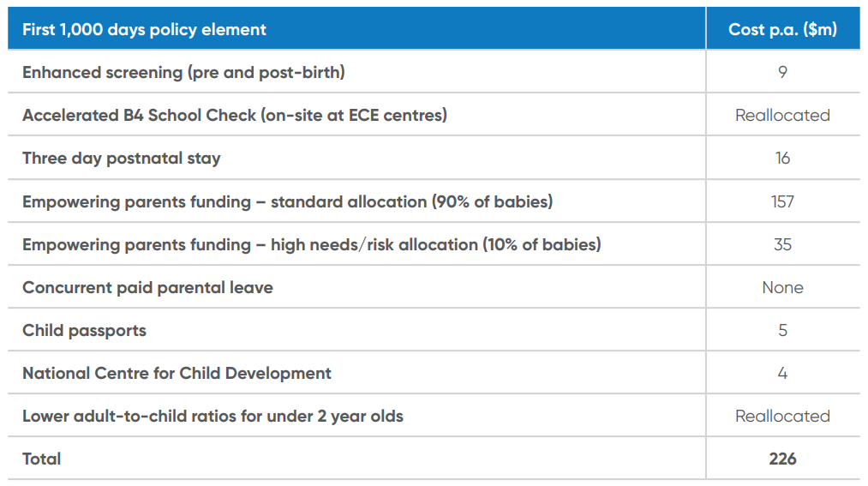868x486 pixels.
Task: Select the 'None' cost cell
Action: click(782, 288)
